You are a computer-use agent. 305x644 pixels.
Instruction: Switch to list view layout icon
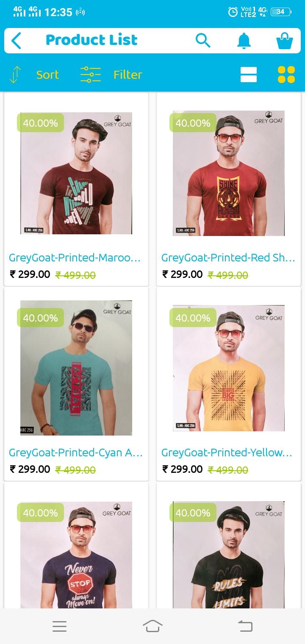pos(249,75)
